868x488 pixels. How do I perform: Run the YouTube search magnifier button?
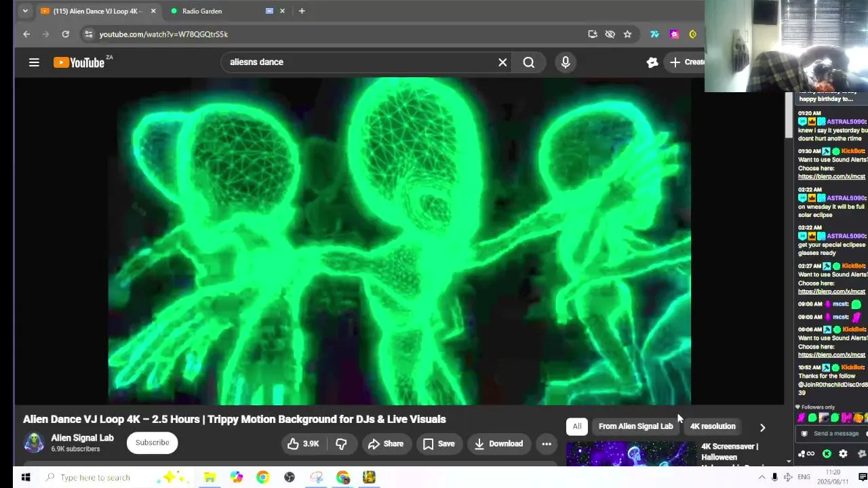click(x=529, y=62)
